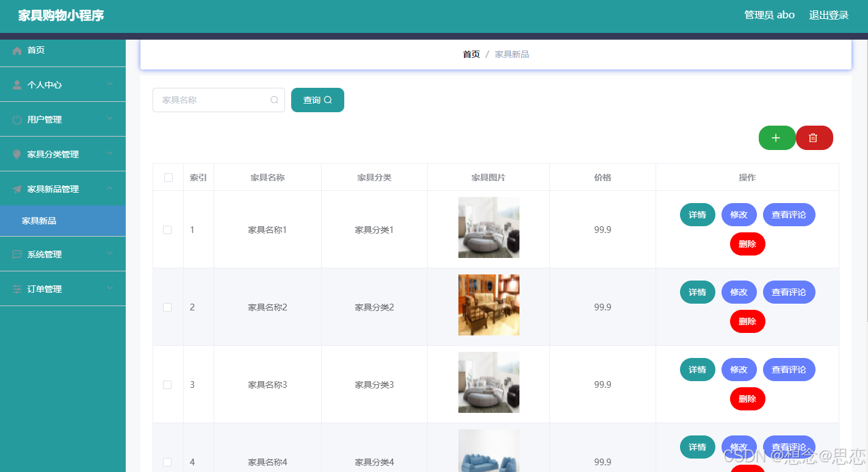Expand the 订单管理 menu chevron
The image size is (868, 472).
pyautogui.click(x=110, y=288)
